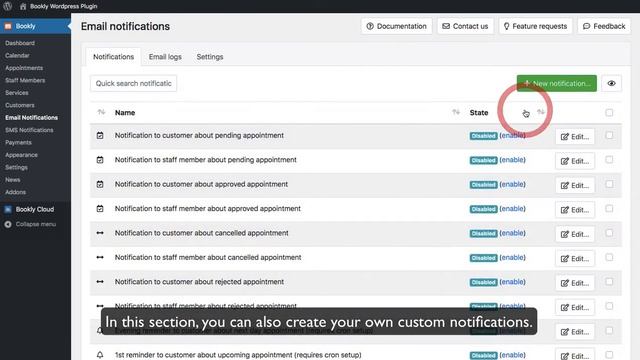Switch to the Notifications tab

[x=113, y=57]
